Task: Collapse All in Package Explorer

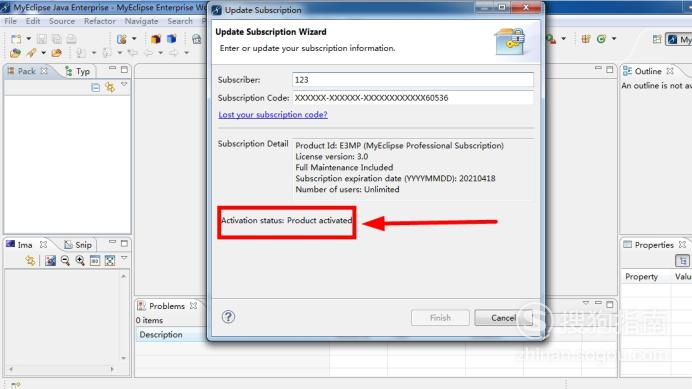Action: [x=95, y=87]
